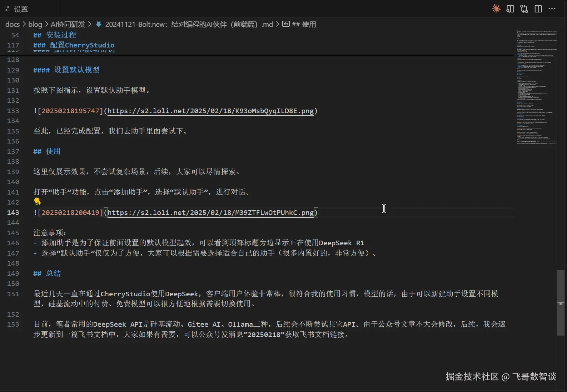Click line number 129 in the gutter

[x=13, y=70]
